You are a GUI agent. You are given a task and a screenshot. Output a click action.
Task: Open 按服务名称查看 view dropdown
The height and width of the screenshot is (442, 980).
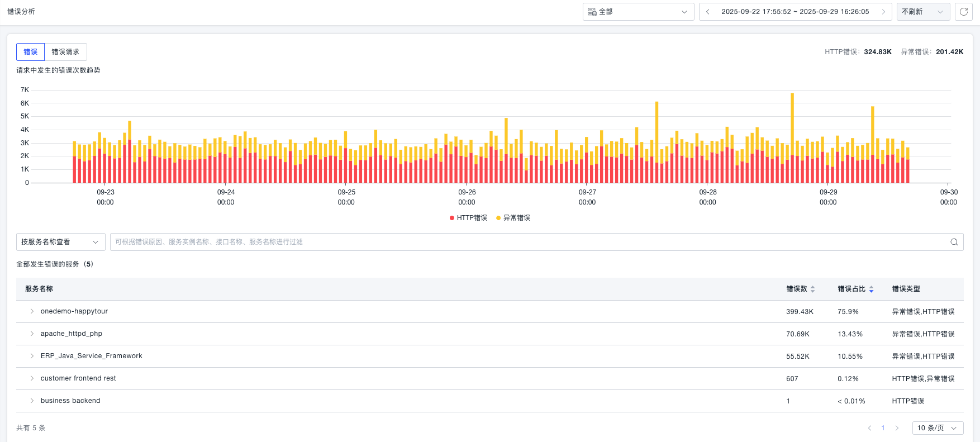point(60,242)
